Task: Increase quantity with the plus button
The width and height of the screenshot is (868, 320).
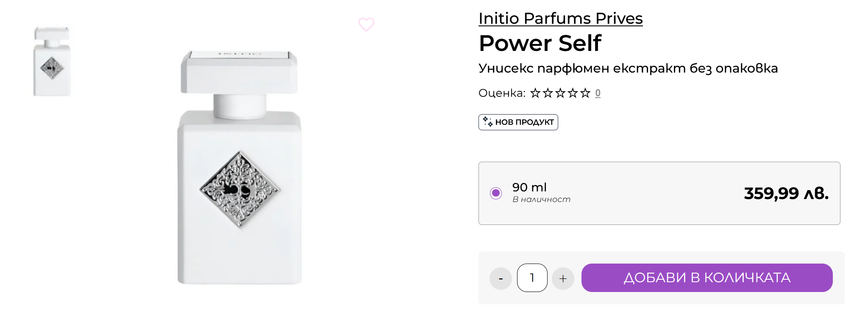Action: point(563,278)
